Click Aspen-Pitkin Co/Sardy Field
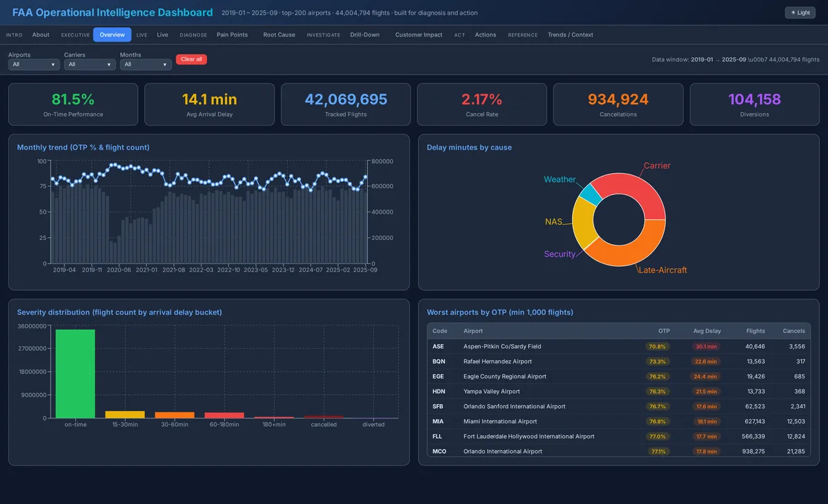The height and width of the screenshot is (504, 828). pos(502,346)
